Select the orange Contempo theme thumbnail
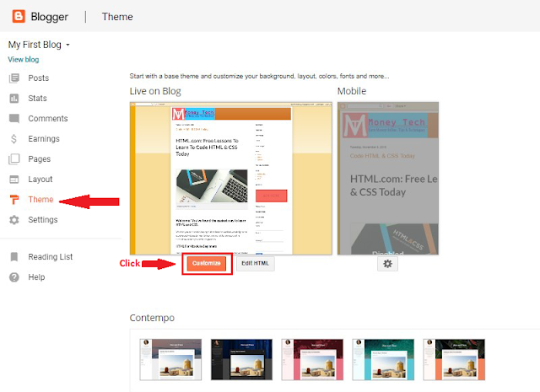This screenshot has width=540, height=392. [x=454, y=359]
